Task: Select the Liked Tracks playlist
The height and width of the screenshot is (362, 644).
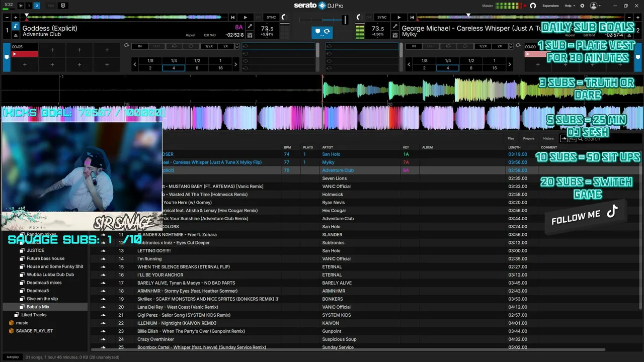Action: [x=34, y=315]
